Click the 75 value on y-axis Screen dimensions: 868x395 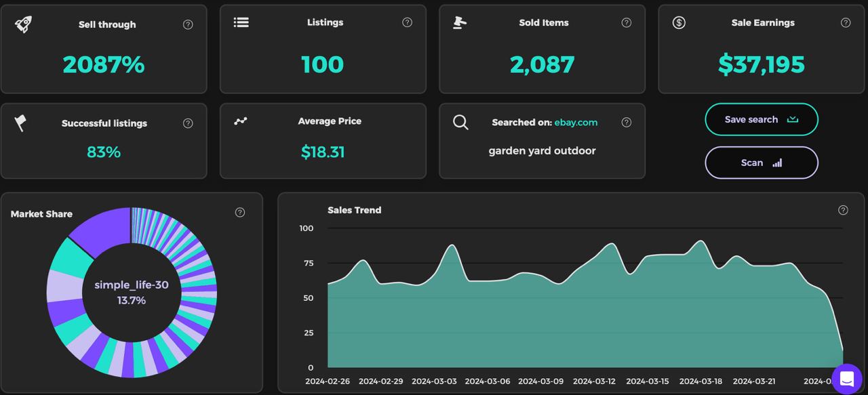pyautogui.click(x=309, y=263)
